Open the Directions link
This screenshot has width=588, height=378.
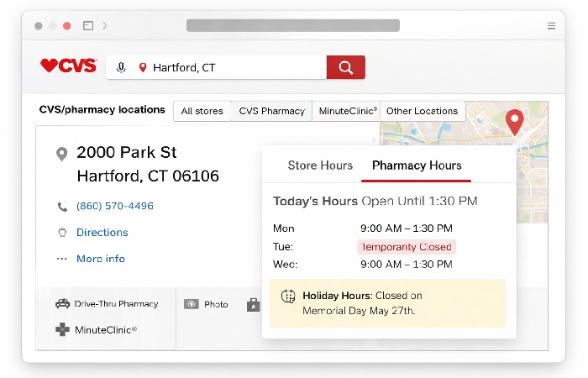point(102,233)
